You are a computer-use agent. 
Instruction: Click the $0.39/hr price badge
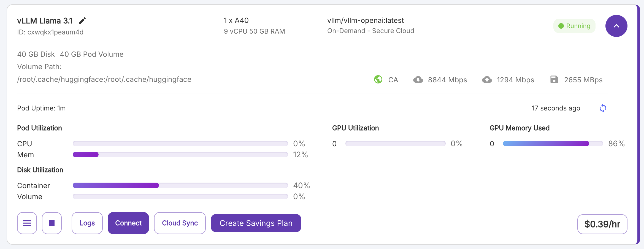[602, 224]
